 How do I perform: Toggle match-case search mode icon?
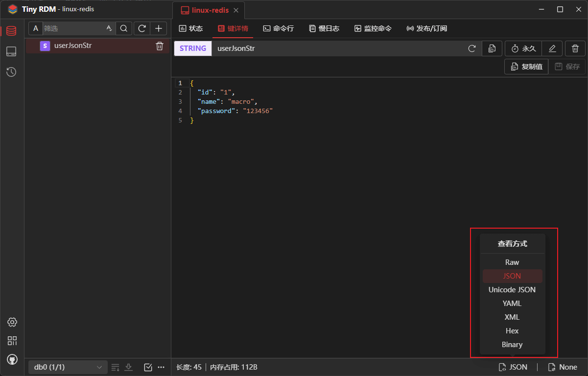(x=109, y=28)
